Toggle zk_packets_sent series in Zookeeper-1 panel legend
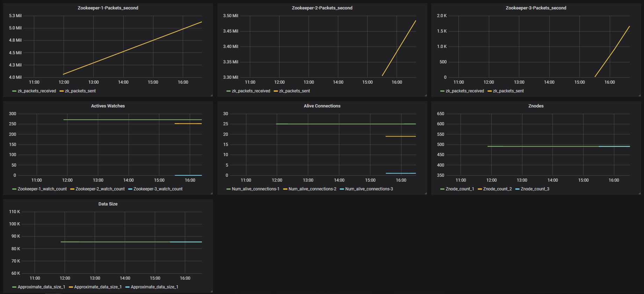 [80, 91]
